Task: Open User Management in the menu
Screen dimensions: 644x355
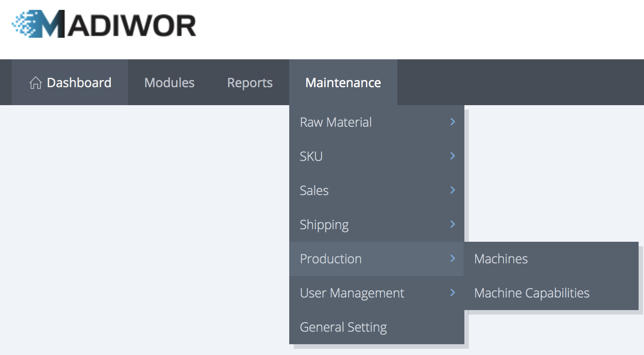Action: click(352, 293)
